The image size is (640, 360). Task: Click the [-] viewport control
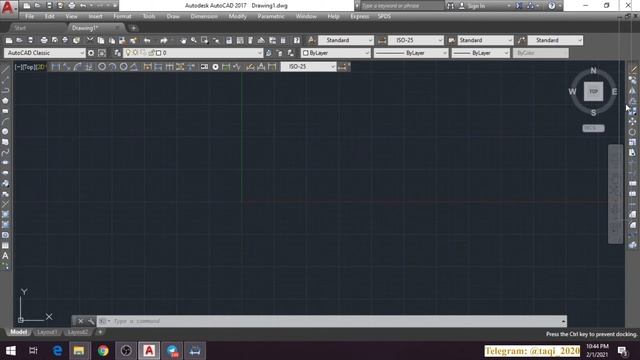click(18, 67)
